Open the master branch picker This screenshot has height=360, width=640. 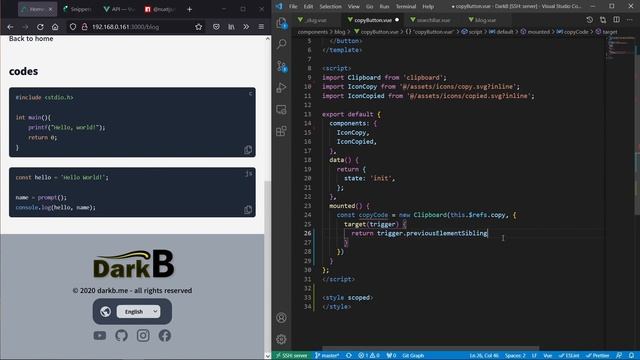327,356
